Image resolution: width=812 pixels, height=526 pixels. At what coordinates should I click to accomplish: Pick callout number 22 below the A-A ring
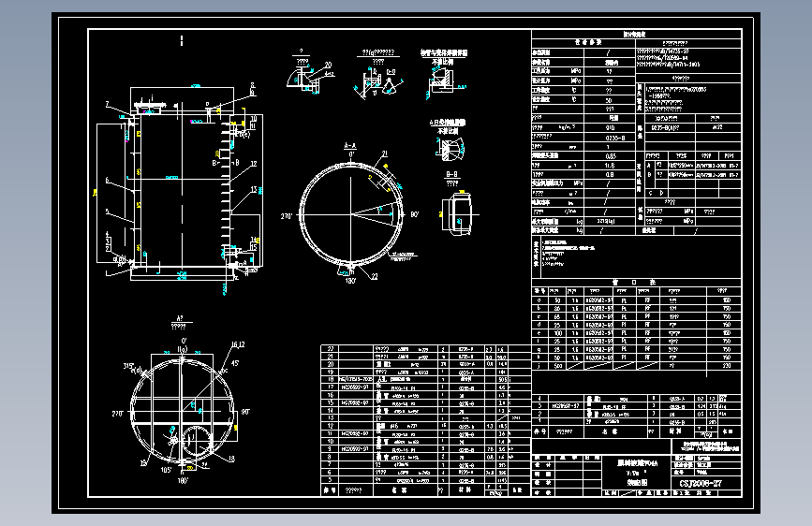pos(375,276)
